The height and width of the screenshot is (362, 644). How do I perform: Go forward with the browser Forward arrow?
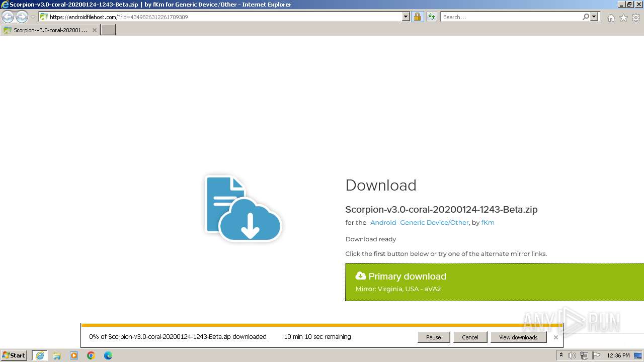point(22,17)
